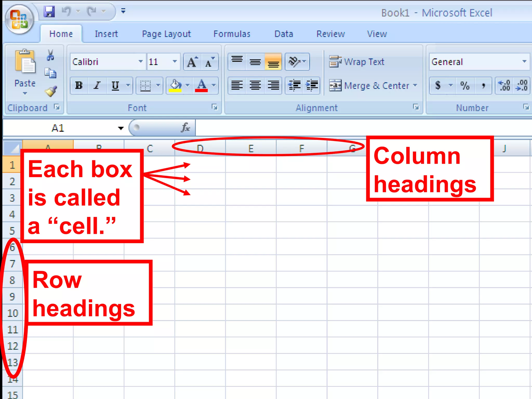This screenshot has width=532, height=399.
Task: Switch to View tab
Action: click(x=377, y=34)
